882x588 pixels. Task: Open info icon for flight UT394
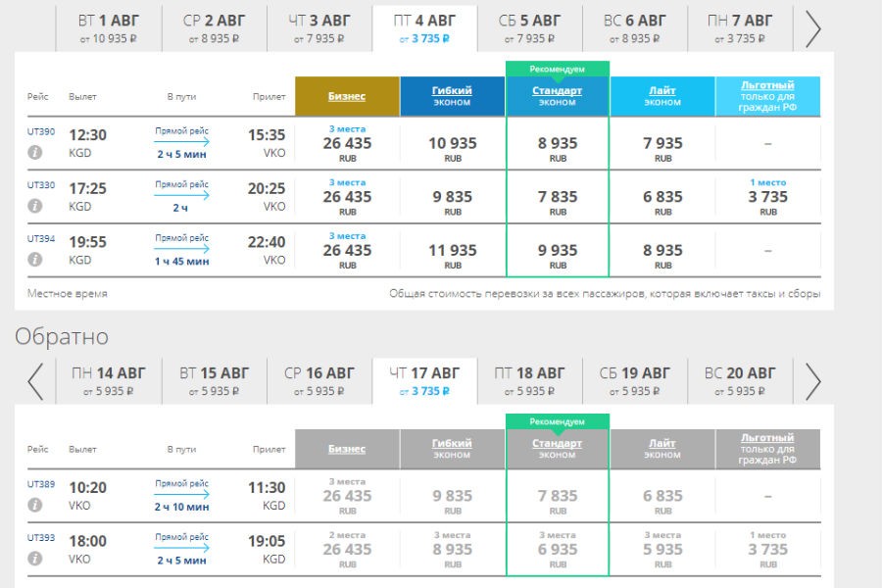pyautogui.click(x=35, y=260)
